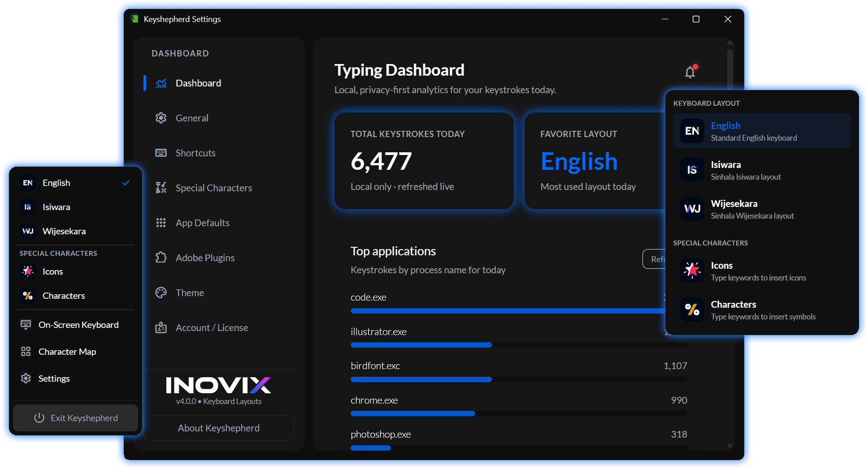Click scrollbar down arrow in dashboard
The width and height of the screenshot is (868, 469).
[x=730, y=446]
